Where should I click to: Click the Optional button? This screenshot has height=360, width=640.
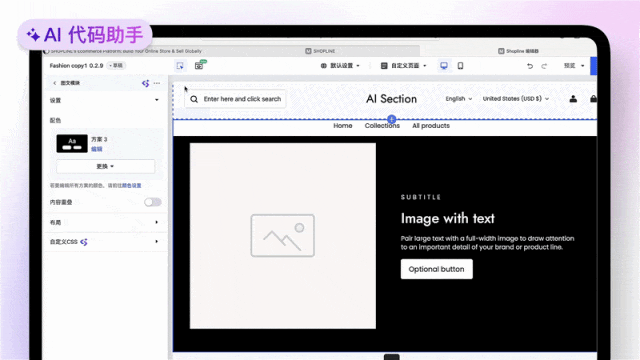pos(436,269)
